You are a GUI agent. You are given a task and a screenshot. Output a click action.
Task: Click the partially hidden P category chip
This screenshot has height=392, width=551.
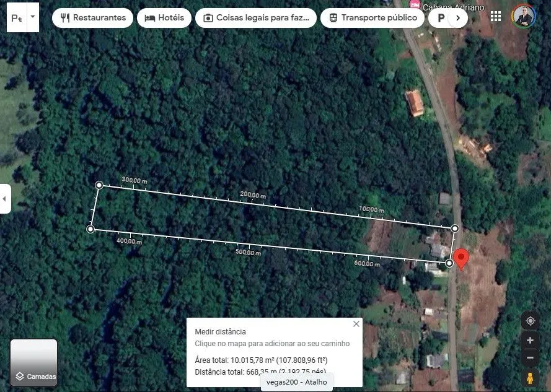[x=439, y=18]
